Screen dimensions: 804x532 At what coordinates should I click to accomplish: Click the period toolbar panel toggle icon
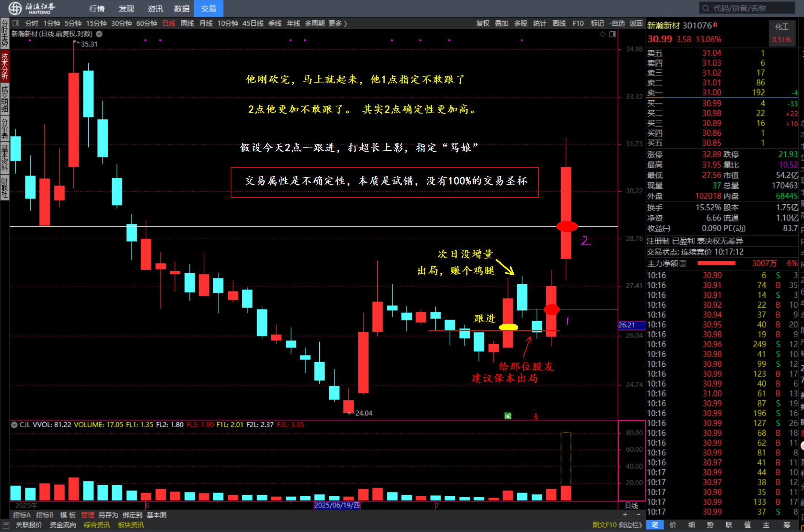point(16,23)
